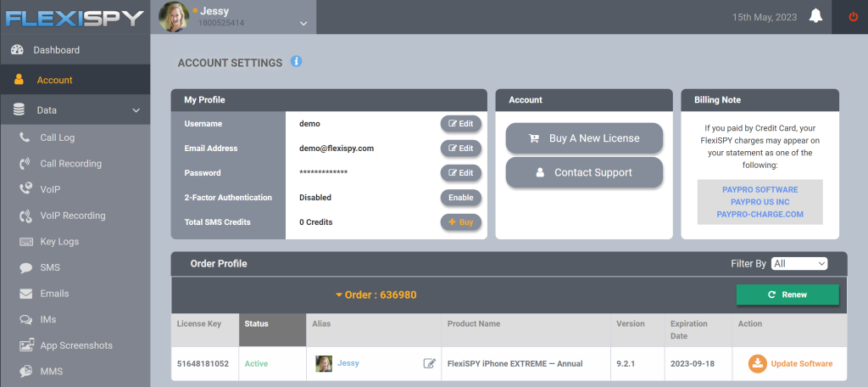868x387 pixels.
Task: Click the demo@flexispy.com email value
Action: (337, 149)
